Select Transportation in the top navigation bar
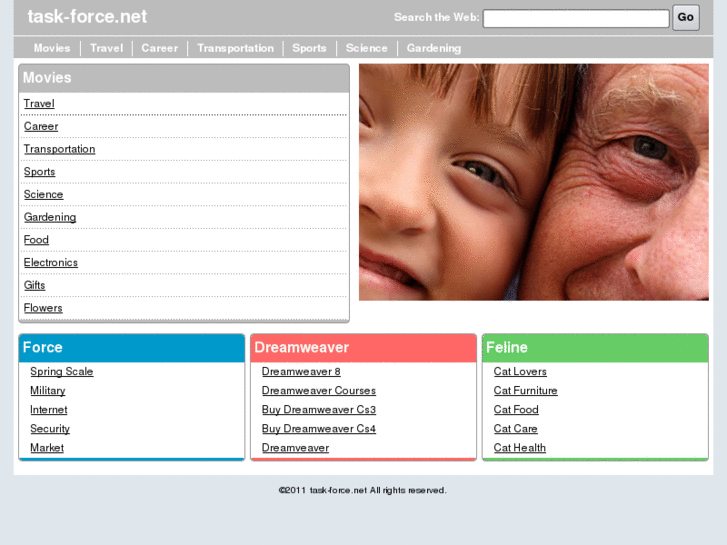Image resolution: width=727 pixels, height=545 pixels. point(236,48)
